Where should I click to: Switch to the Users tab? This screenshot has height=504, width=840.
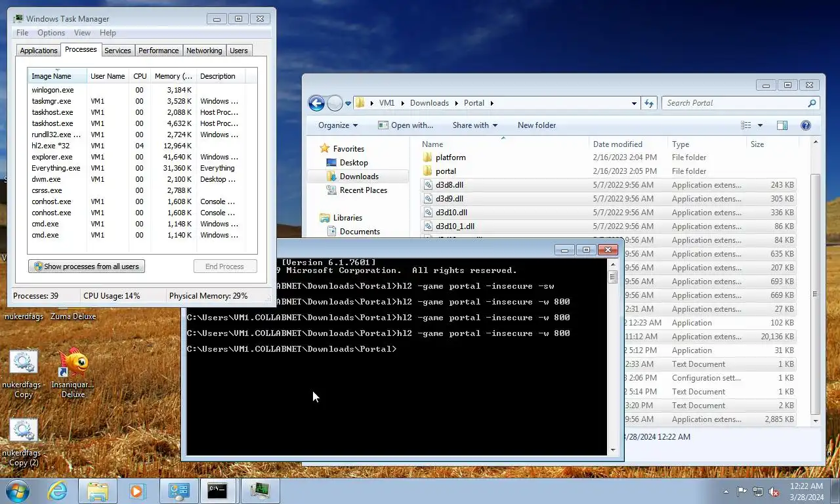[239, 51]
